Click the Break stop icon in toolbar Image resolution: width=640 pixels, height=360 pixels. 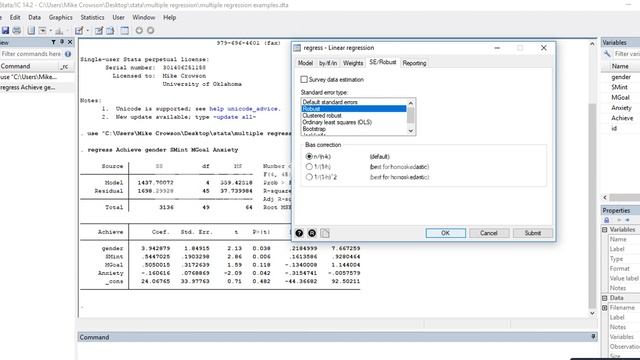pos(151,31)
